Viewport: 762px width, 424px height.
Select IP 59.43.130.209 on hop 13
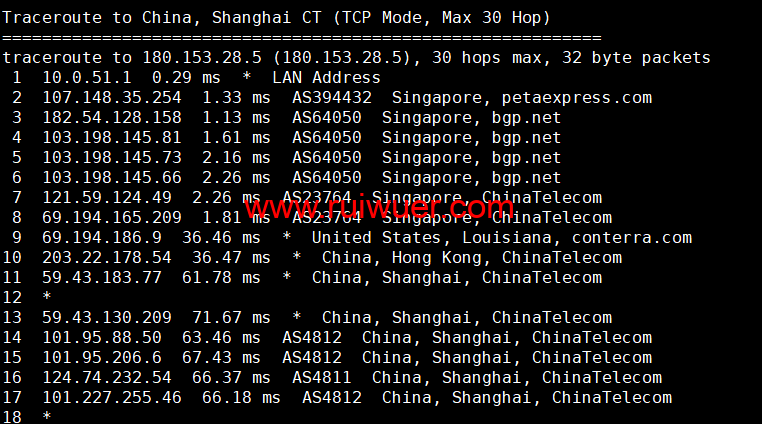click(106, 318)
